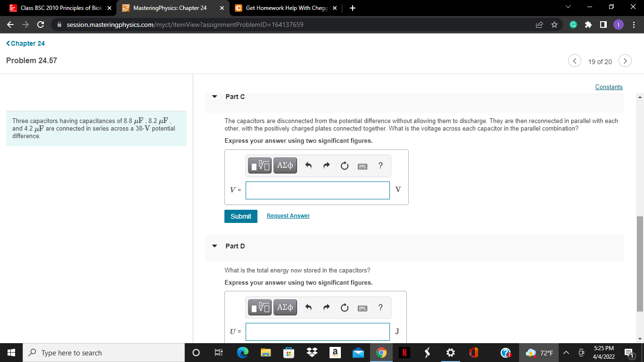This screenshot has width=644, height=362.
Task: Go to the next problem using the right arrow
Action: [x=625, y=61]
